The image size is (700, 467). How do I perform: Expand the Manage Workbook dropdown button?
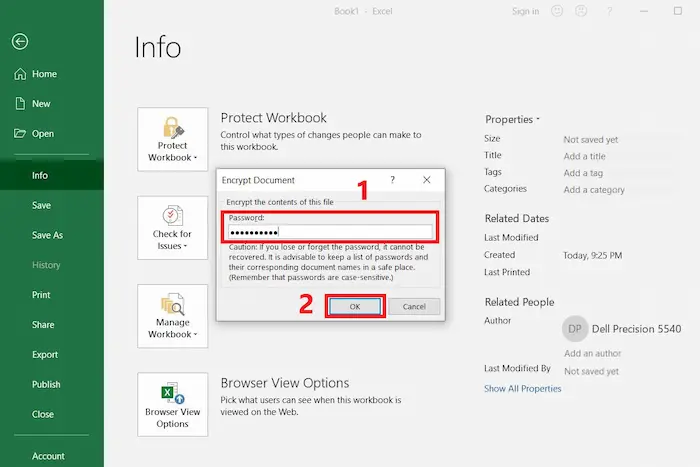173,316
